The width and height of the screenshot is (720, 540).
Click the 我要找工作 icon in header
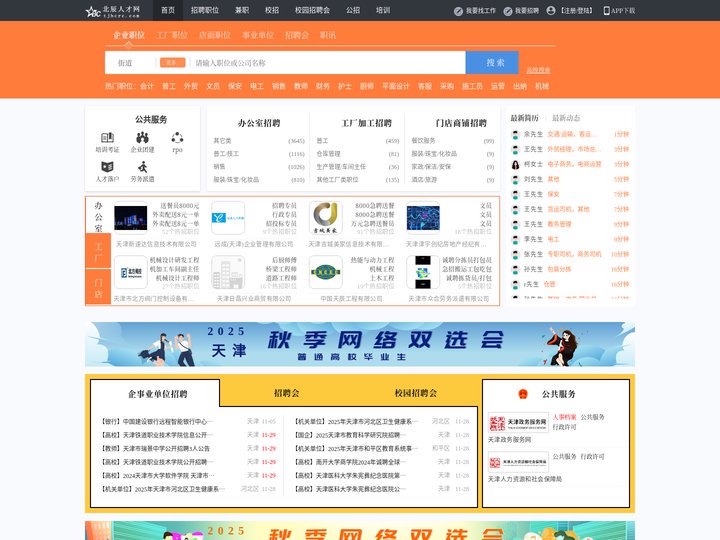458,11
